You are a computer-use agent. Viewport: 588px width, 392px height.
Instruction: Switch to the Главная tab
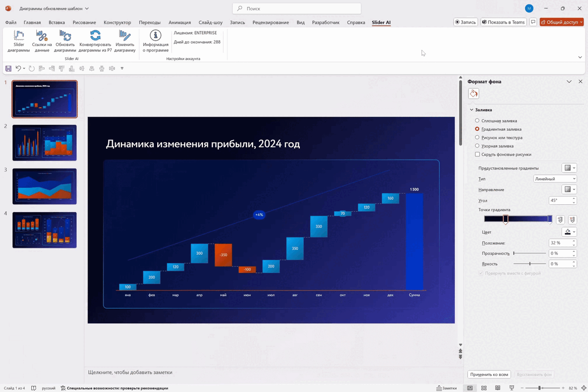[x=32, y=23]
